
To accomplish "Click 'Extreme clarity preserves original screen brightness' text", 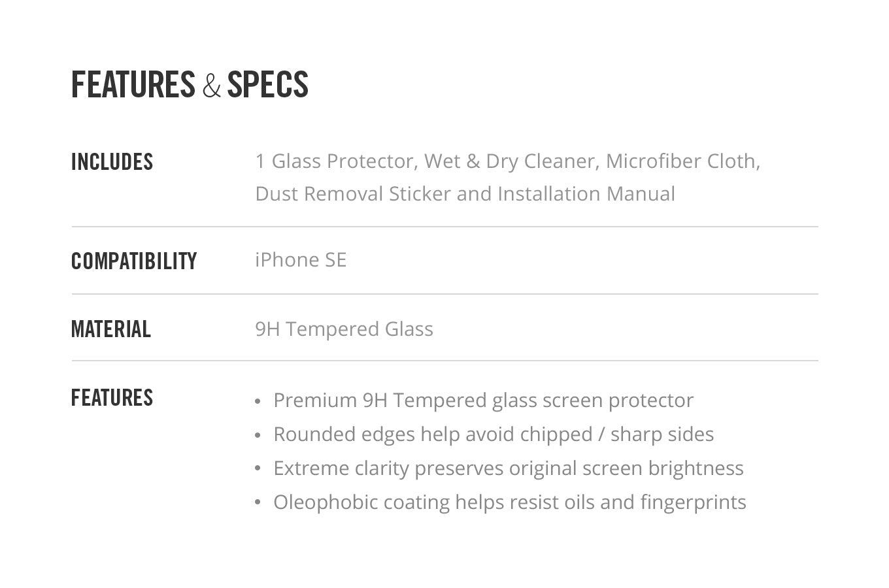I will tap(509, 468).
